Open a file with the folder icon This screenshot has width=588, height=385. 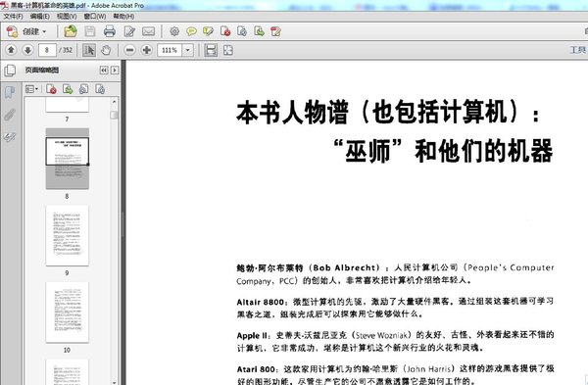[71, 31]
